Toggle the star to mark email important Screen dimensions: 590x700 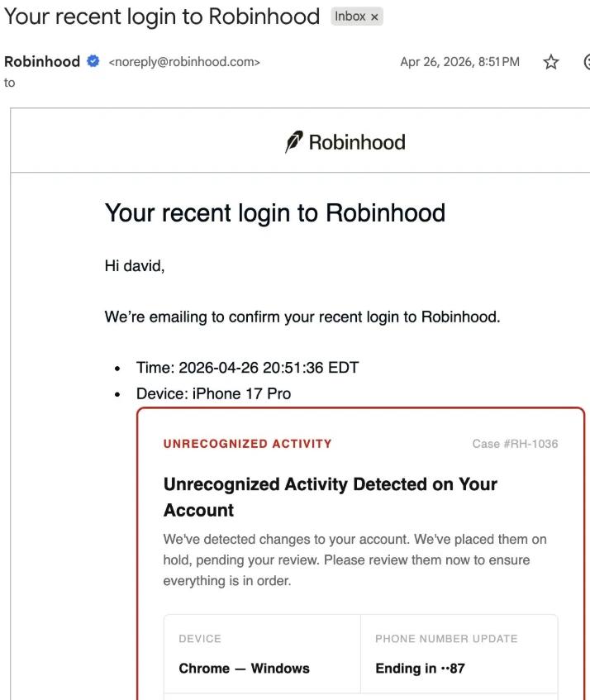[x=550, y=61]
